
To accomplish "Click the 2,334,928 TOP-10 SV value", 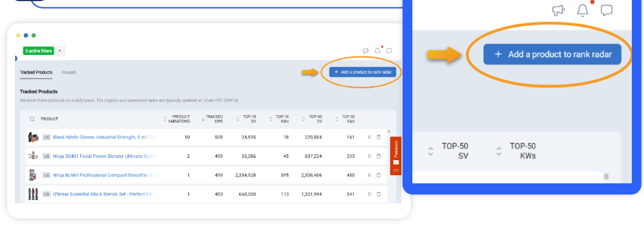I will (246, 175).
